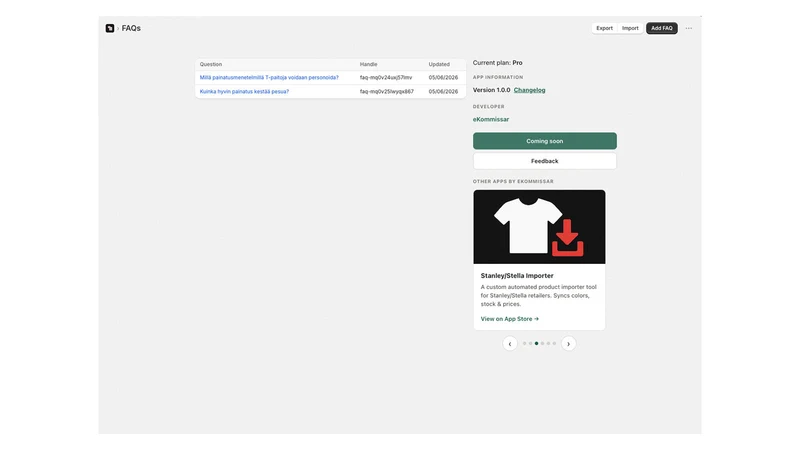Click the Export button
This screenshot has height=450, width=800.
coord(604,28)
